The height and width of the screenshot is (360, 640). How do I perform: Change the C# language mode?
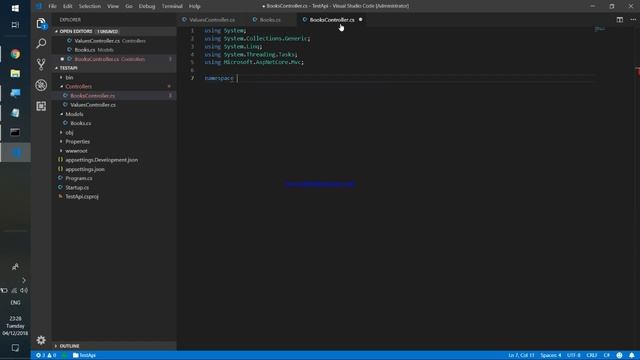607,355
